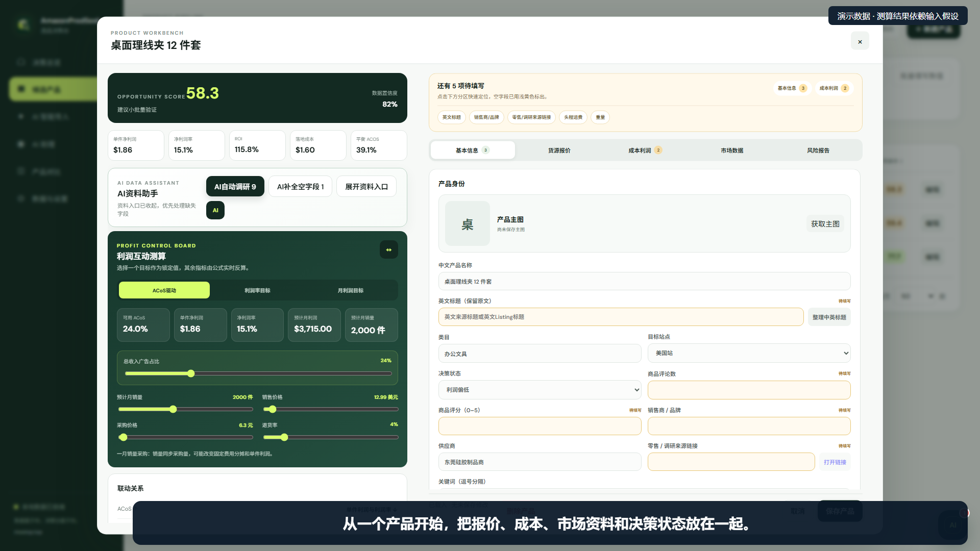Click 基本信息 3 badge in notice banner
980x551 pixels.
coord(792,88)
